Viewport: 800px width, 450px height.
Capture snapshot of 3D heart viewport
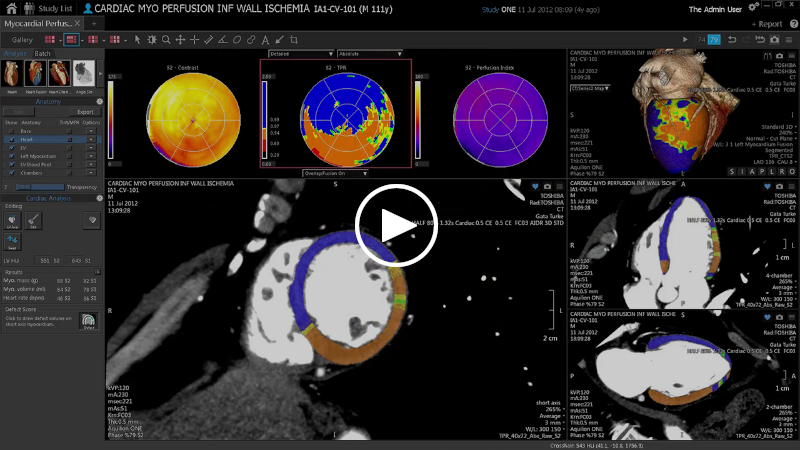779,56
